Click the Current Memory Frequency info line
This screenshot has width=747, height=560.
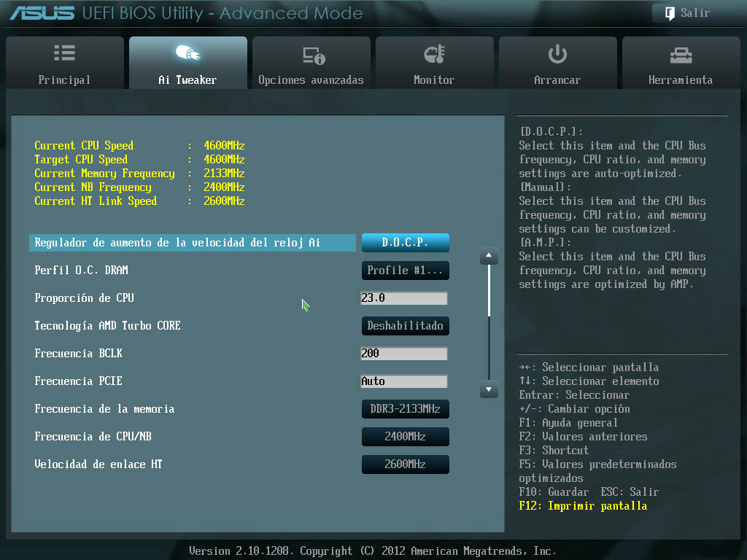coord(139,174)
